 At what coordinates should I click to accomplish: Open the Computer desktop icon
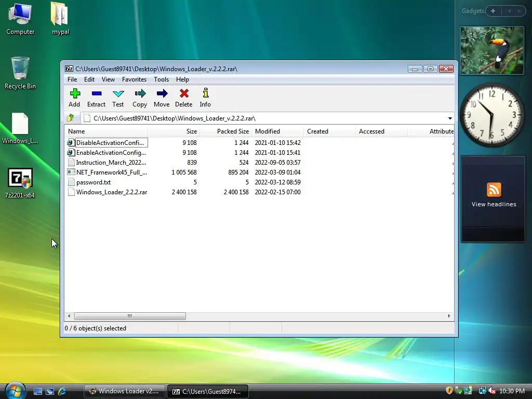click(20, 19)
